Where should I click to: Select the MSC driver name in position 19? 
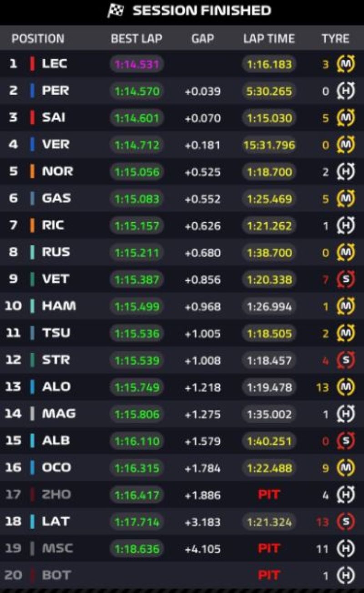[57, 548]
